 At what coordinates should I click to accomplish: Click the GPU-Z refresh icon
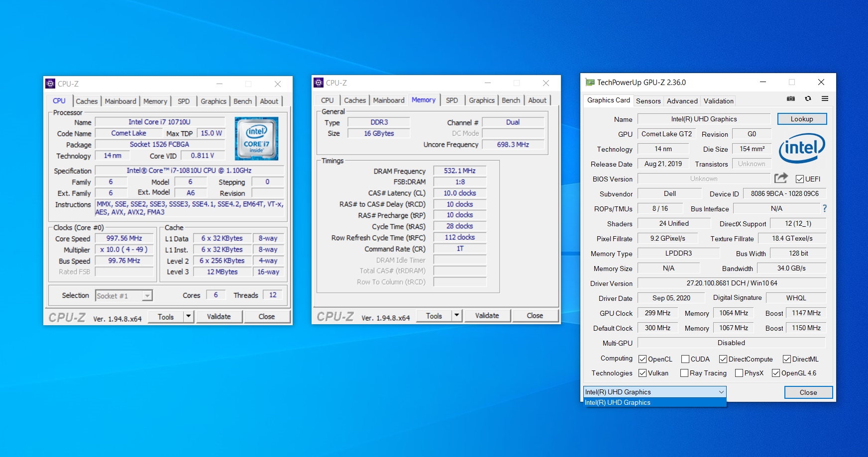tap(808, 99)
